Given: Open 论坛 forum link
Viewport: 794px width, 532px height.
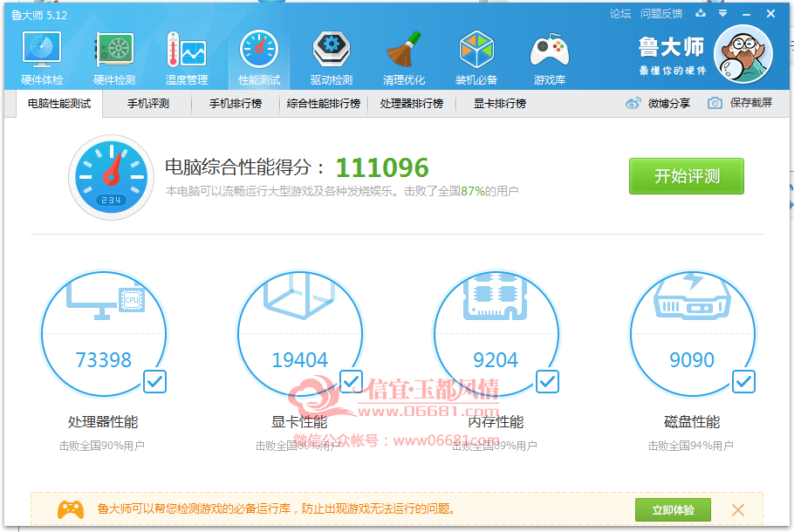Looking at the screenshot, I should tap(620, 14).
